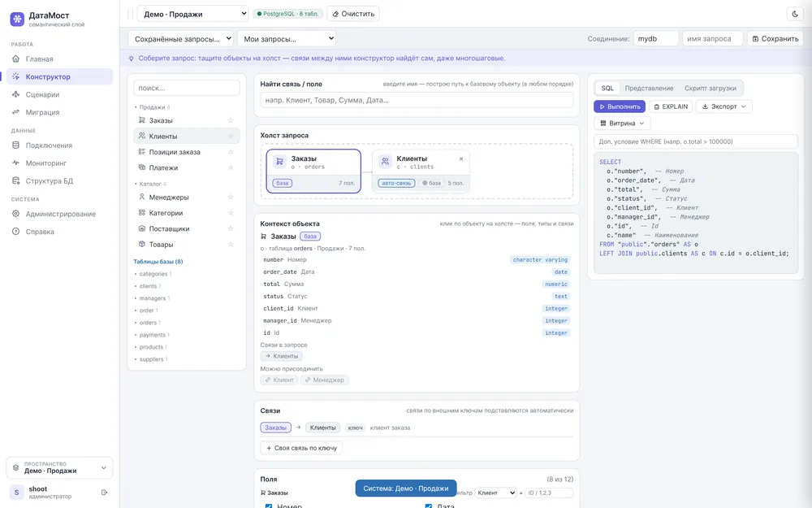
Task: Click the Таблицы базы (8) heading
Action: point(158,262)
